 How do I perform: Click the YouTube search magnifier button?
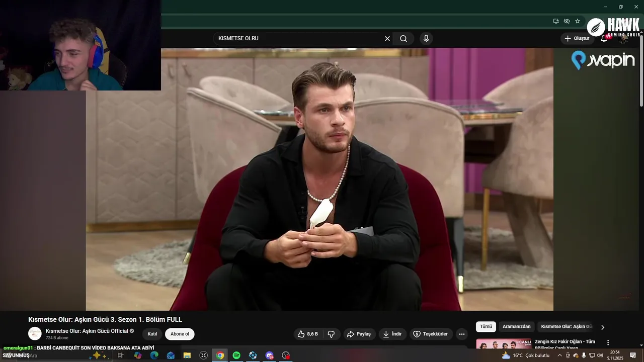pyautogui.click(x=404, y=39)
